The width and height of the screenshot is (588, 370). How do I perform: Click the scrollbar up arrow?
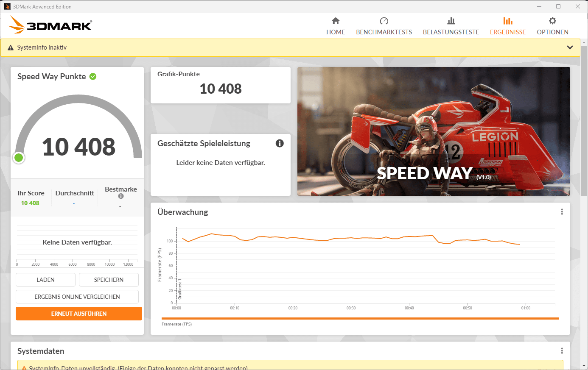pos(584,42)
